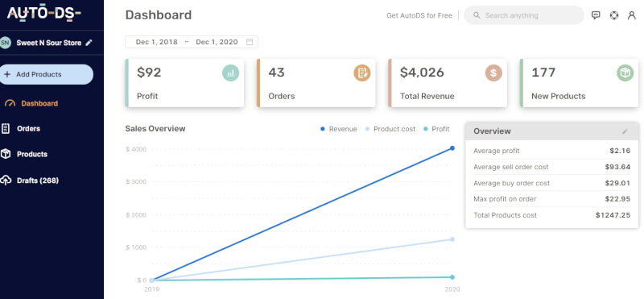Click Get AutoDS for Free link
Viewport: 644px width, 299px height.
coord(419,15)
